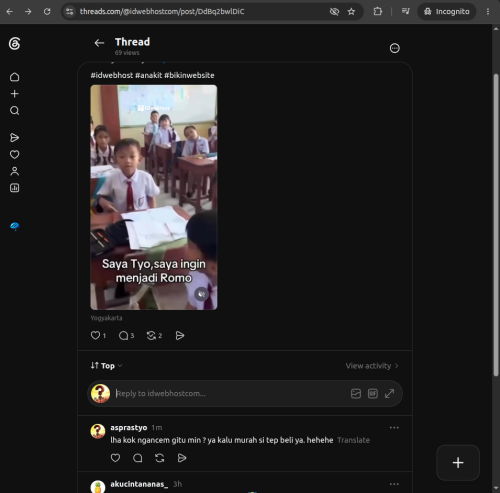Screen dimensions: 500x493
Task: Go back with the Thread back arrow
Action: click(99, 43)
